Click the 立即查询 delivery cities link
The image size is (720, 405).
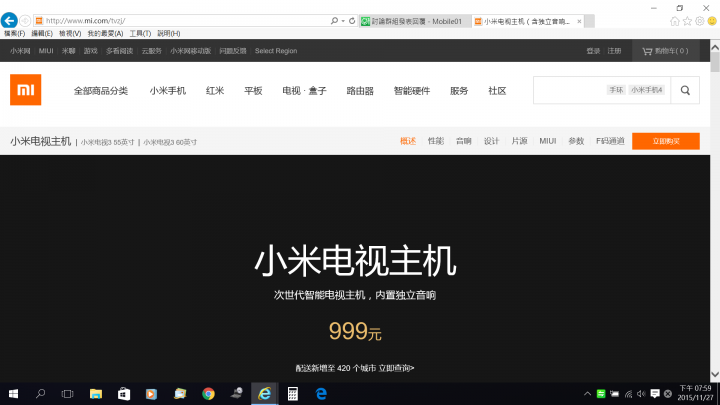396,368
